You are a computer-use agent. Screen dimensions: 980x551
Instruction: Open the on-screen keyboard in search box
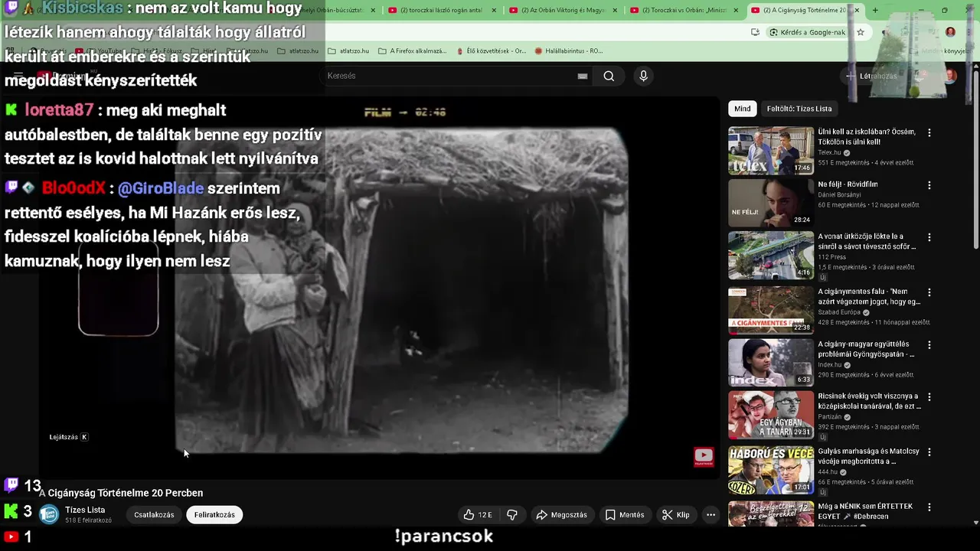[x=583, y=76]
